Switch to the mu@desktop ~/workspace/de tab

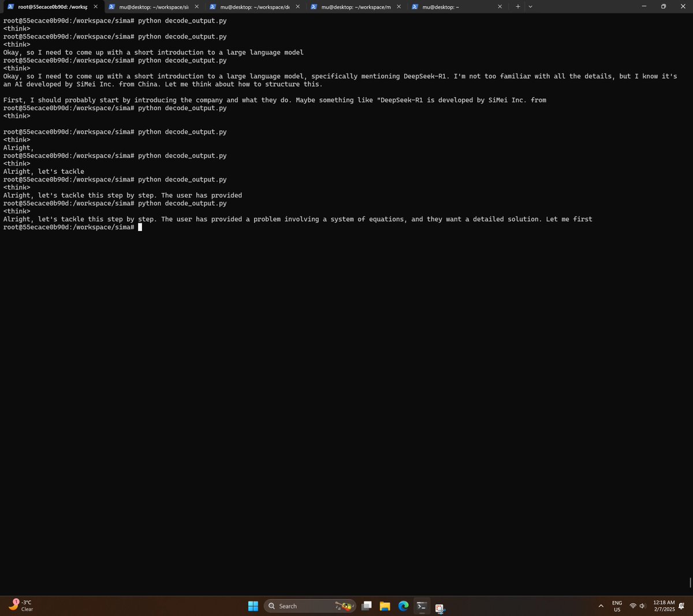coord(254,7)
